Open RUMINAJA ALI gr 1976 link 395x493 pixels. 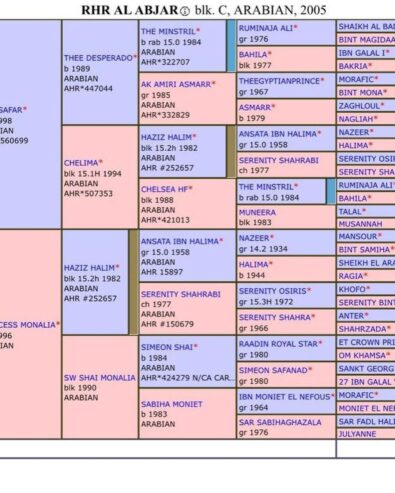click(266, 28)
